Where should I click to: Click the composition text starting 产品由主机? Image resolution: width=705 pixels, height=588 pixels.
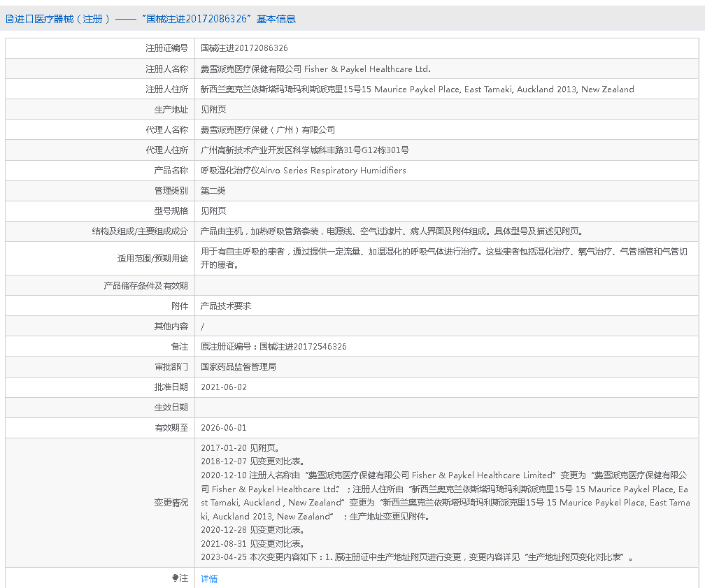(x=392, y=231)
